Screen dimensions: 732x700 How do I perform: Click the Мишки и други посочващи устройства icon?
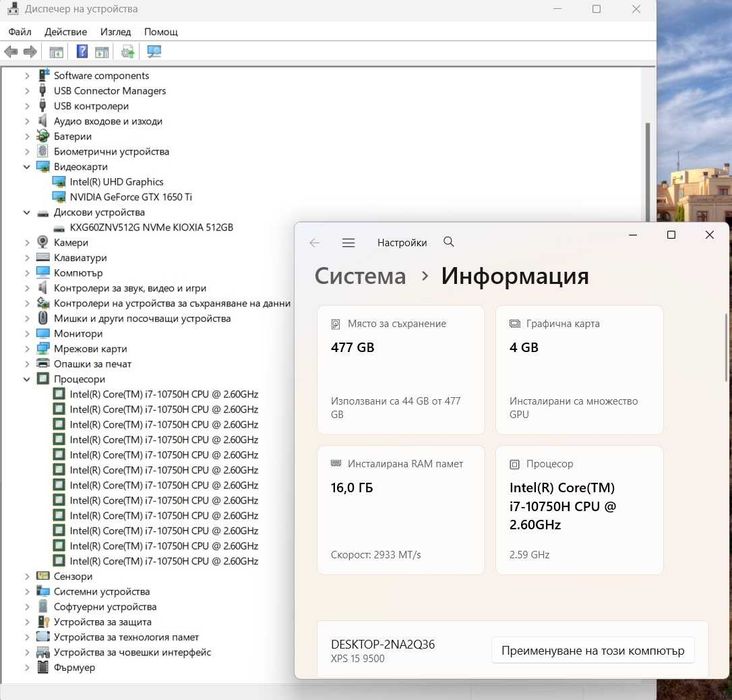[x=42, y=318]
